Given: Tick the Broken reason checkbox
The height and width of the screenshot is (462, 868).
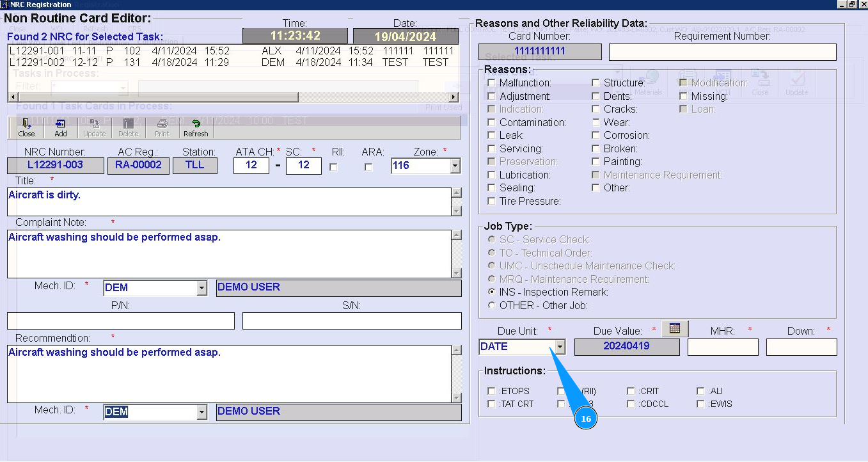Looking at the screenshot, I should coord(596,148).
